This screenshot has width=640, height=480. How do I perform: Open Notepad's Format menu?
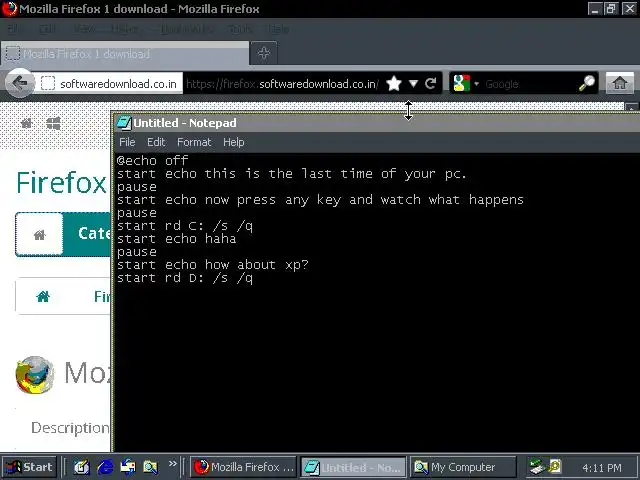coord(194,142)
